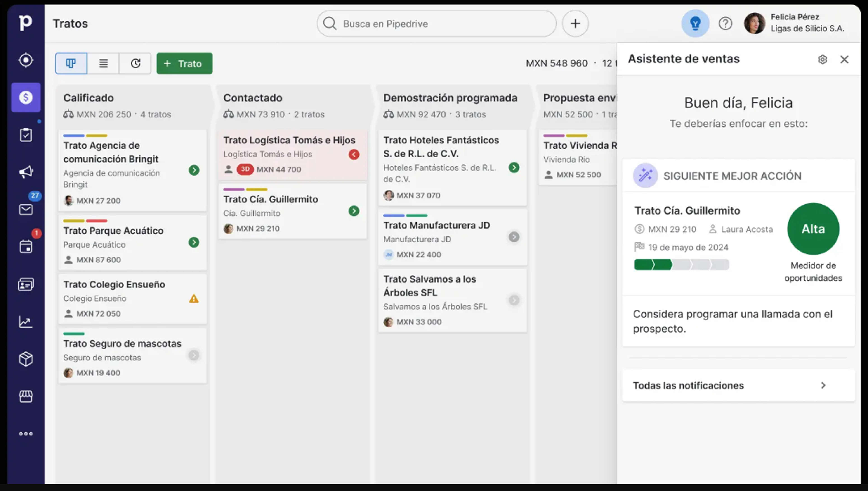Click green activity arrow on Trato Cía. Guillermito card

tap(354, 211)
